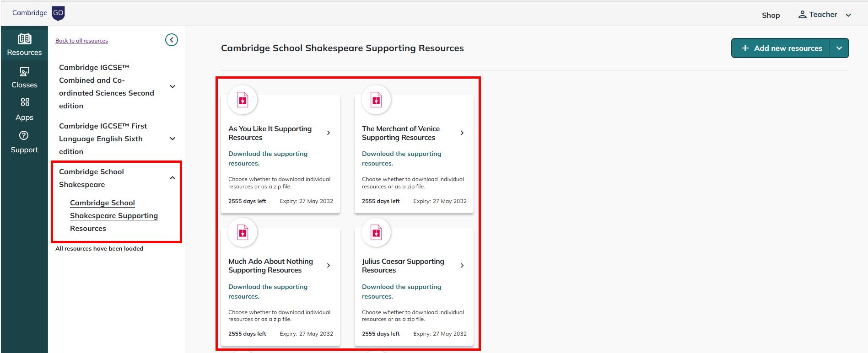The width and height of the screenshot is (868, 353).
Task: Open the Teacher account dropdown chevron
Action: click(x=848, y=15)
